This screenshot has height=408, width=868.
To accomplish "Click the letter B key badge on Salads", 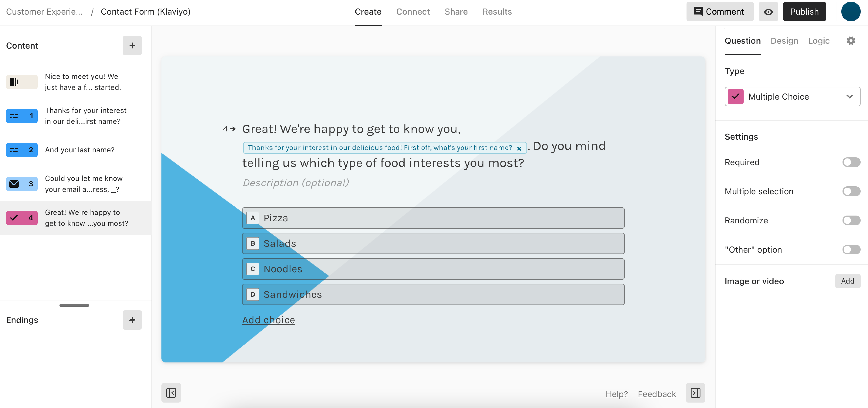I will [x=253, y=243].
